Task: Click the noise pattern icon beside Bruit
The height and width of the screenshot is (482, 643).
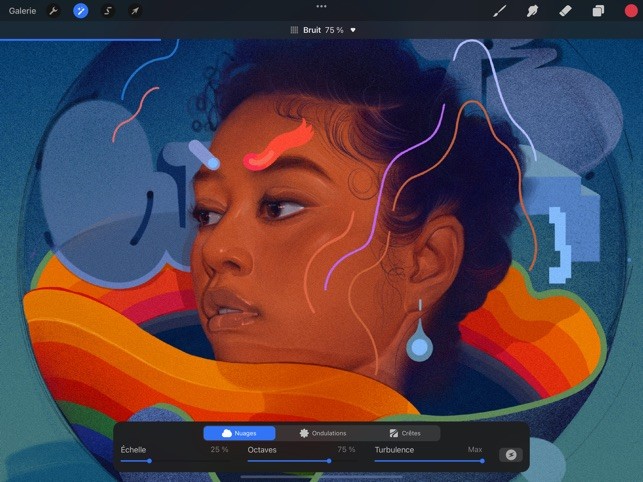Action: click(294, 30)
